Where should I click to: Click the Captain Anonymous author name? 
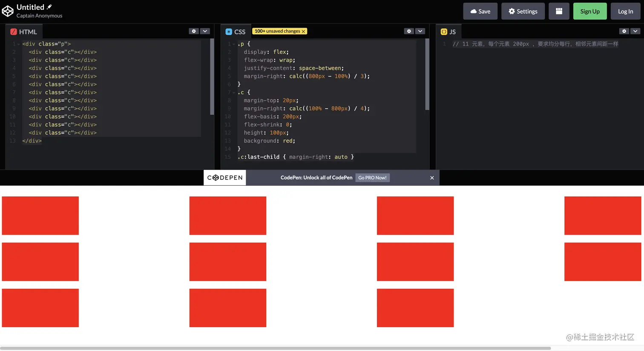(x=39, y=16)
